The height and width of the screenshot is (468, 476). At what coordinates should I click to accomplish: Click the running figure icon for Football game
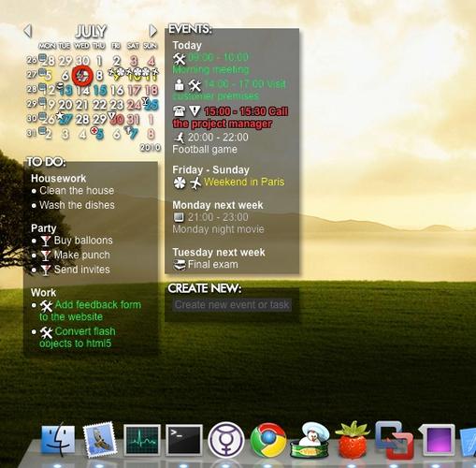179,138
